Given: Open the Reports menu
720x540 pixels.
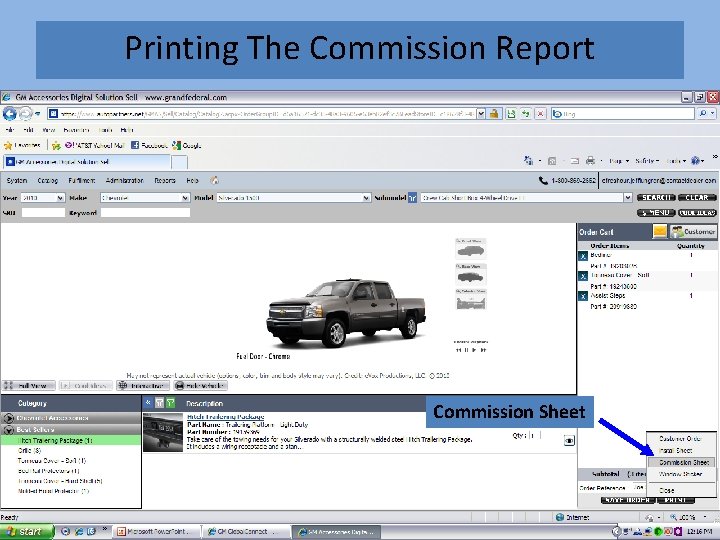Looking at the screenshot, I should tap(165, 180).
